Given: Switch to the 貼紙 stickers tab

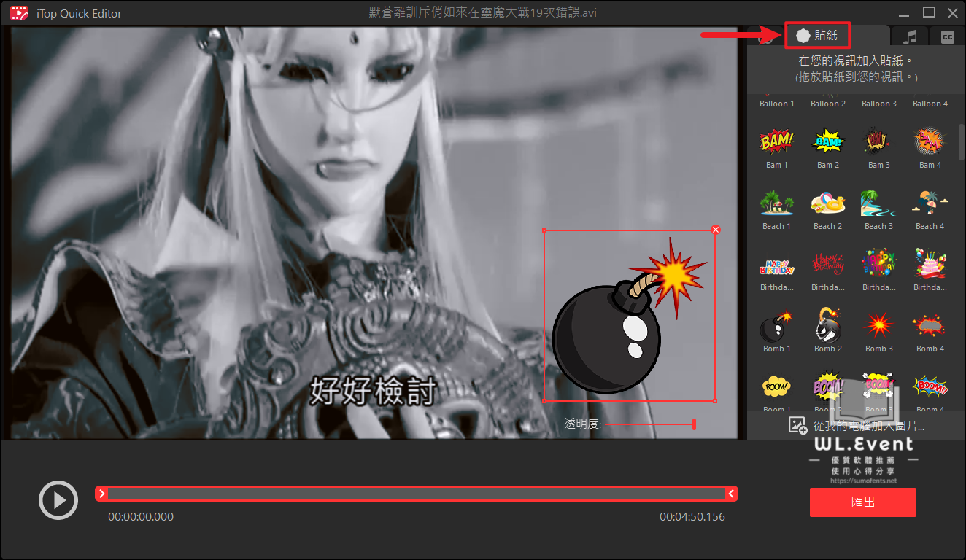Looking at the screenshot, I should (817, 35).
